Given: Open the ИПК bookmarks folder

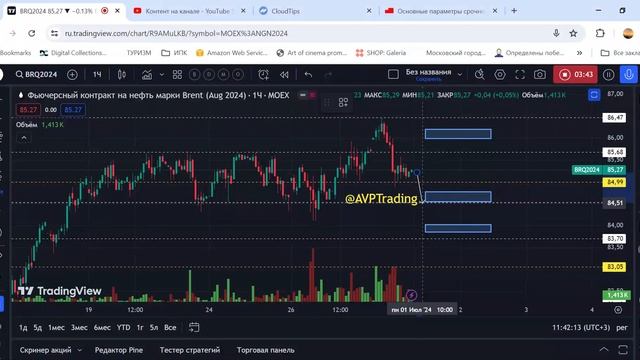Looking at the screenshot, I should (174, 53).
